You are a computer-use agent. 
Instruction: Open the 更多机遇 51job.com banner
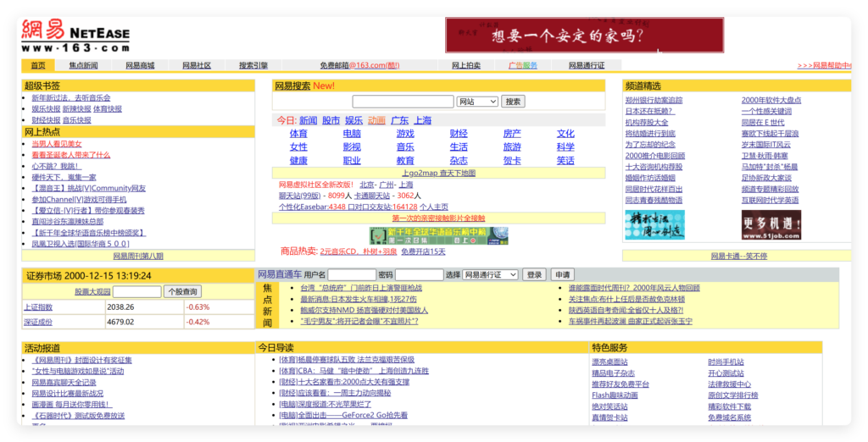(x=771, y=224)
